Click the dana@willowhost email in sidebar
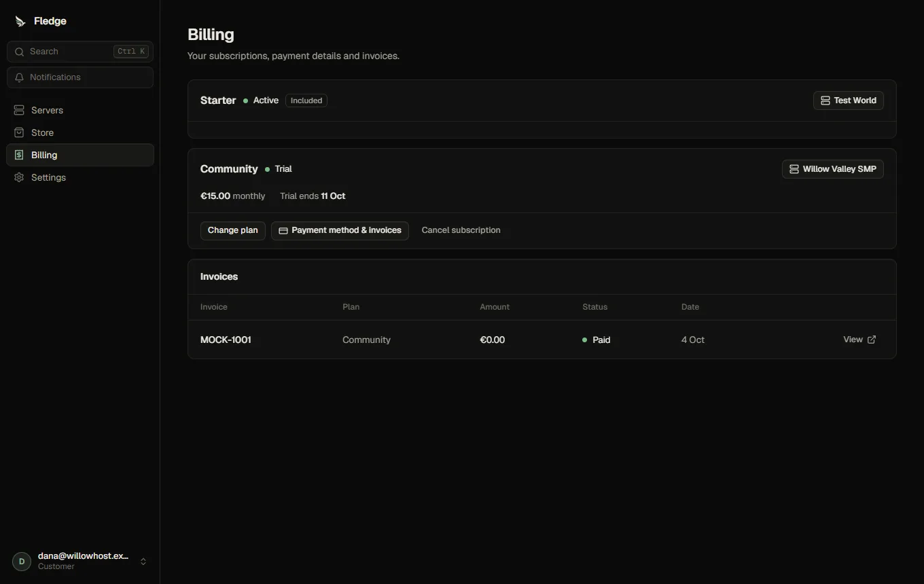This screenshot has height=584, width=924. (x=83, y=556)
